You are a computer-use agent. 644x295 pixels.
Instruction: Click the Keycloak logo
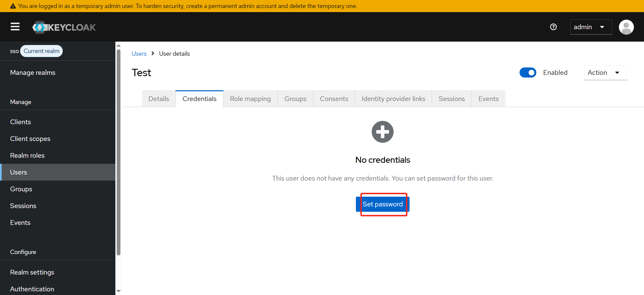point(64,27)
